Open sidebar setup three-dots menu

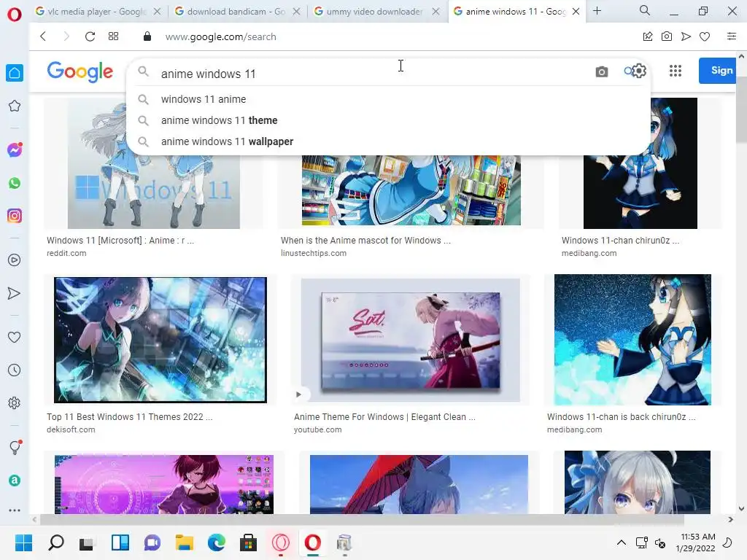(15, 510)
